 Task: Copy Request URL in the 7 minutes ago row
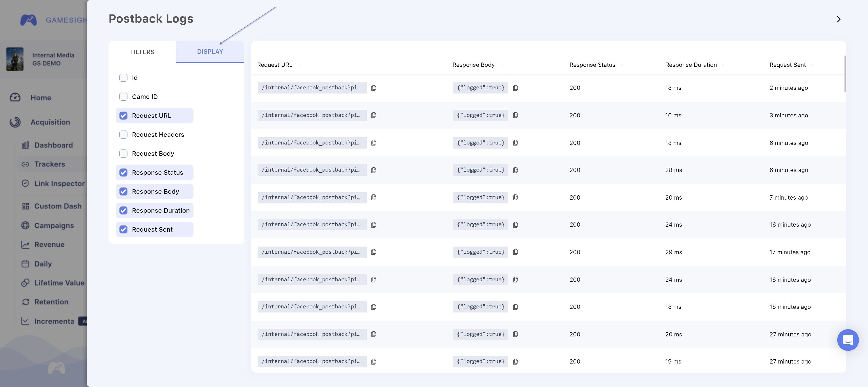pos(374,198)
